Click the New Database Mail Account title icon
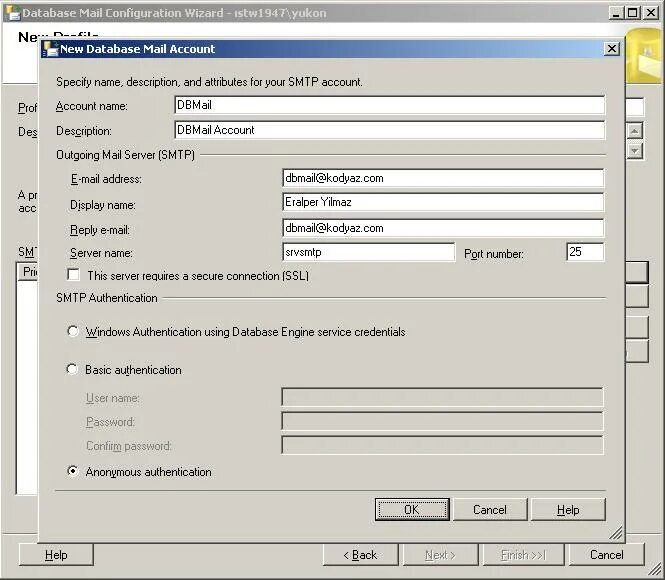 [50, 49]
